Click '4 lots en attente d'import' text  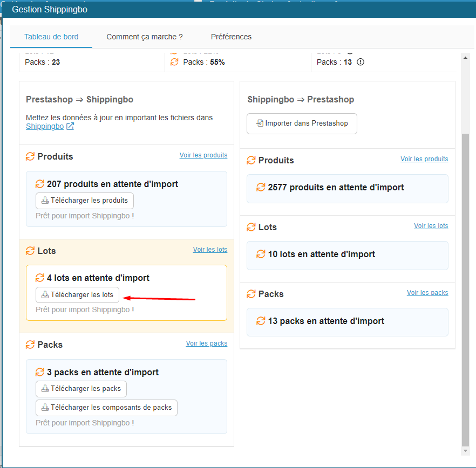(98, 278)
